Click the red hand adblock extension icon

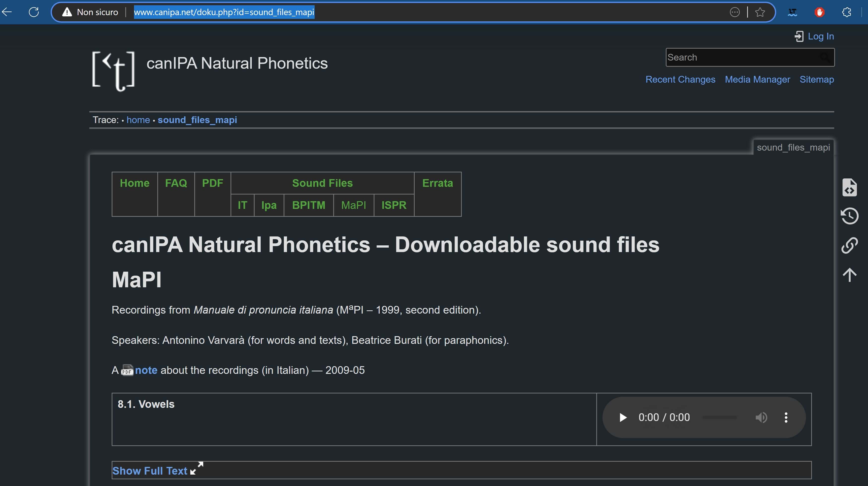(x=819, y=12)
